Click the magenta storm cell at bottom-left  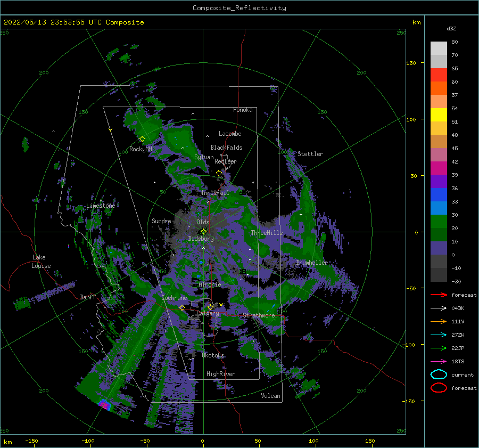tap(105, 405)
